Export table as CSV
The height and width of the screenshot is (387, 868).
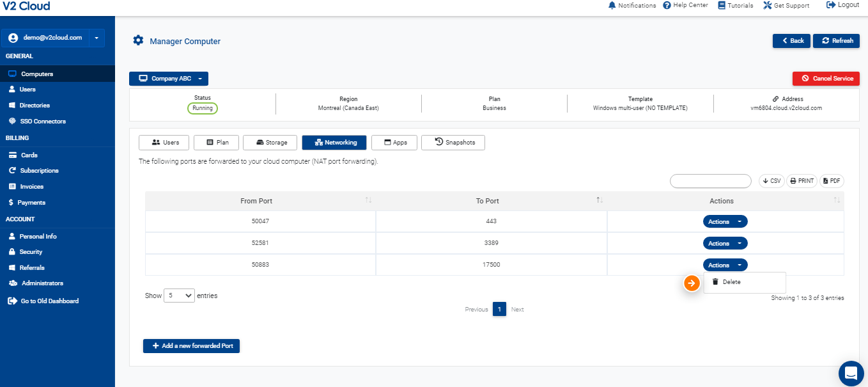coord(771,181)
